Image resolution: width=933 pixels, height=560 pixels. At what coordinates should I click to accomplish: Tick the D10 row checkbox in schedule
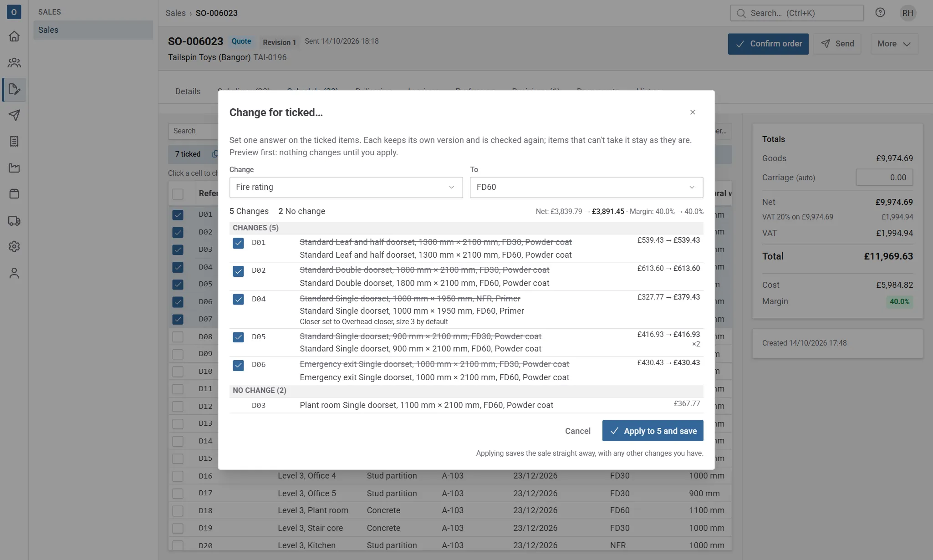pyautogui.click(x=178, y=372)
